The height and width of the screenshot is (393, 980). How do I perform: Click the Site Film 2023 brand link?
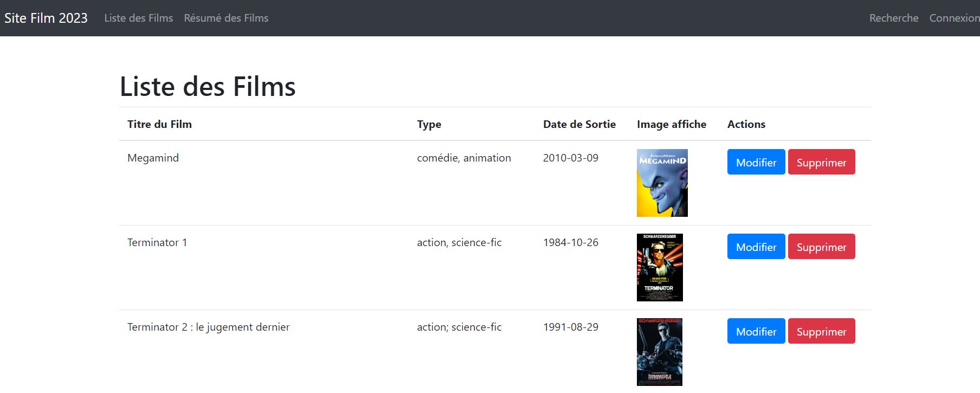pyautogui.click(x=46, y=18)
